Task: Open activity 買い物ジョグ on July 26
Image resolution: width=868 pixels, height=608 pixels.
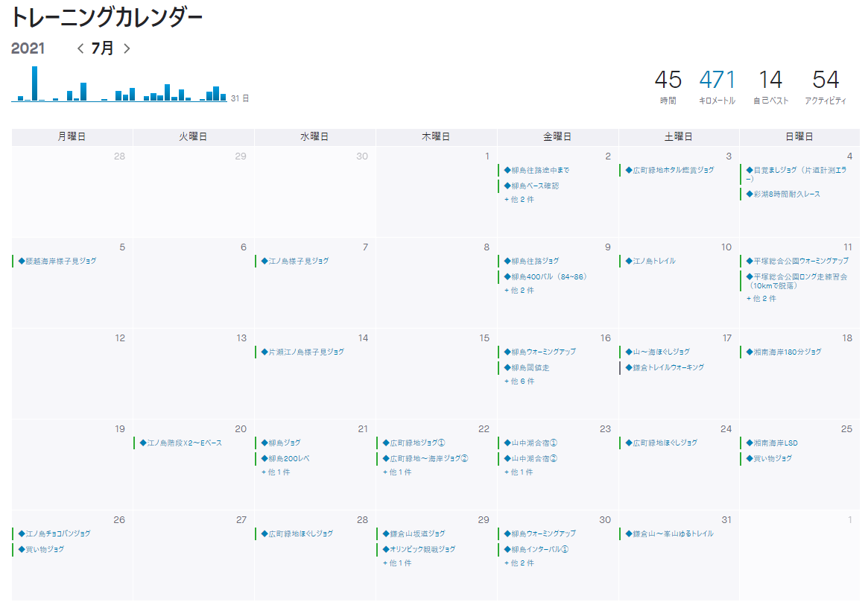Action: (x=41, y=549)
